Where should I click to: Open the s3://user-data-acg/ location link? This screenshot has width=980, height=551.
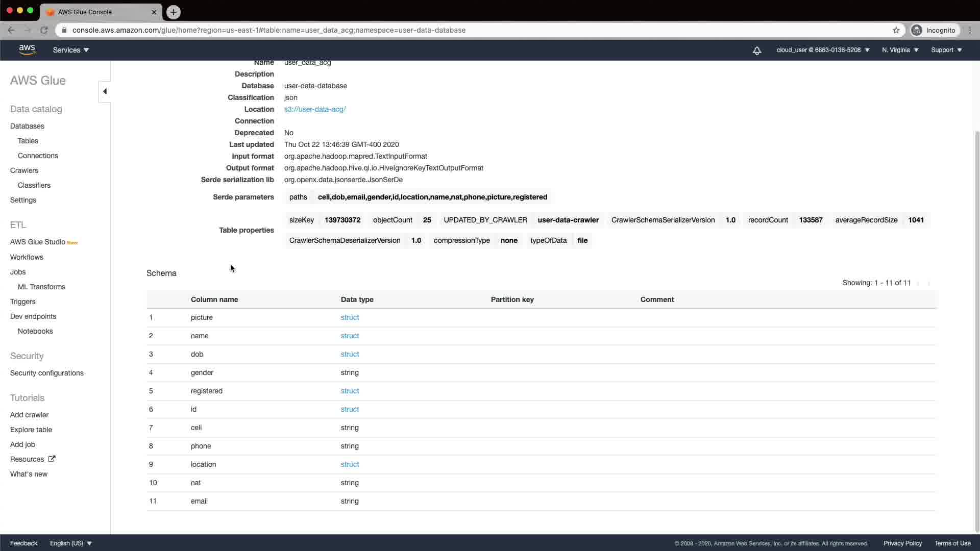[x=315, y=109]
